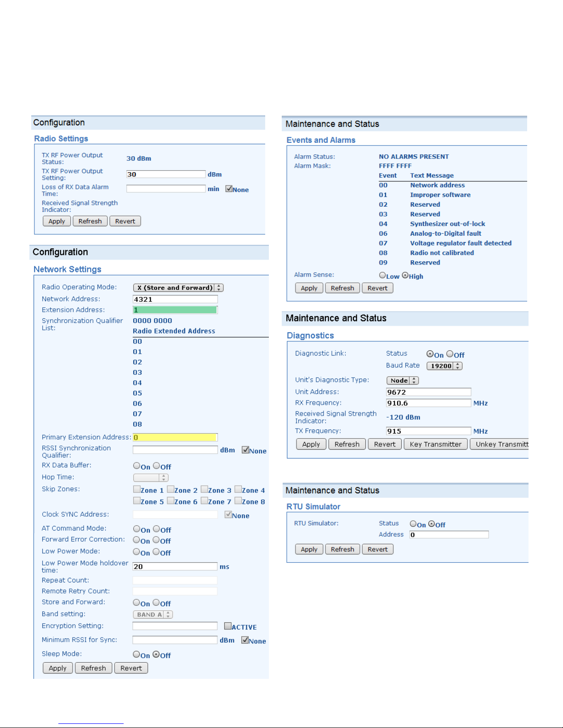Select On for Diagnostic Link Status

coord(430,354)
